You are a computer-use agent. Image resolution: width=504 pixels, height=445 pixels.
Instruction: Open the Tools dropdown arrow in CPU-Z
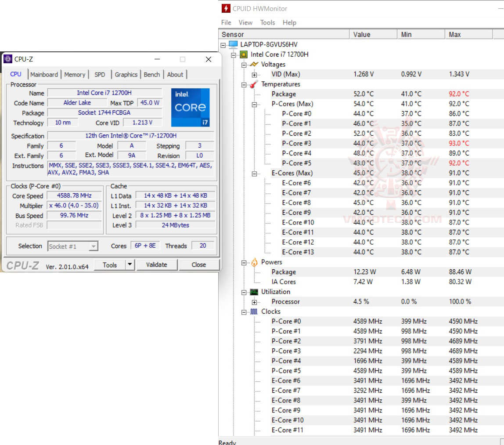(130, 264)
